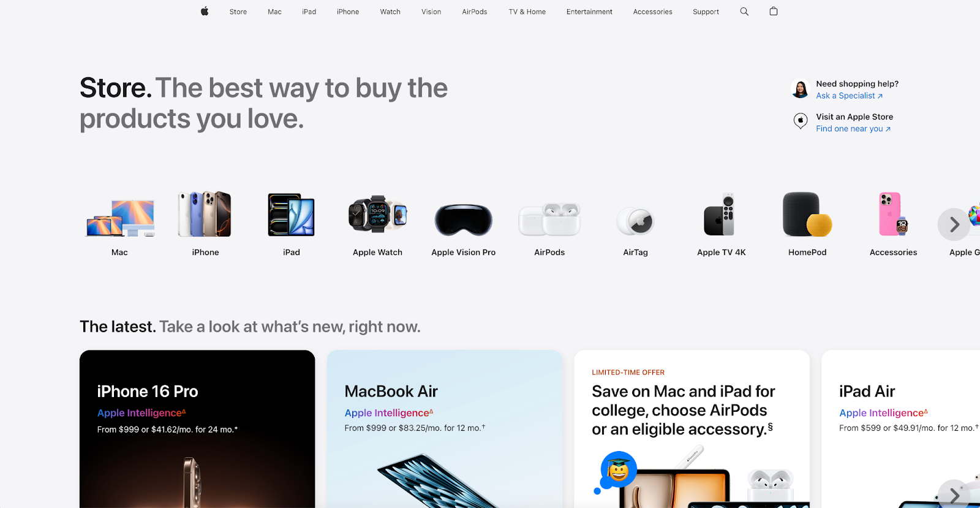The height and width of the screenshot is (508, 980).
Task: Advance latest cards with bottom right chevron
Action: click(x=954, y=495)
